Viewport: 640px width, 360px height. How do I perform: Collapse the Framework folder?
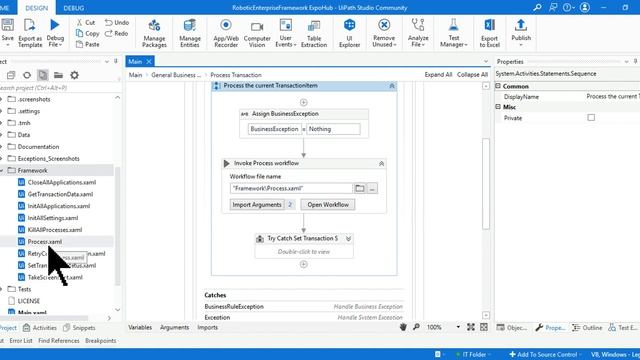point(2,171)
